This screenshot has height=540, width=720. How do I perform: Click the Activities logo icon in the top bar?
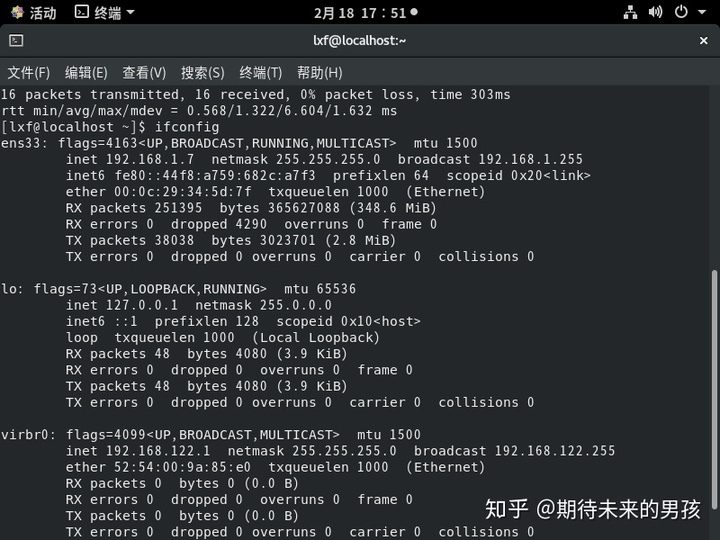17,12
